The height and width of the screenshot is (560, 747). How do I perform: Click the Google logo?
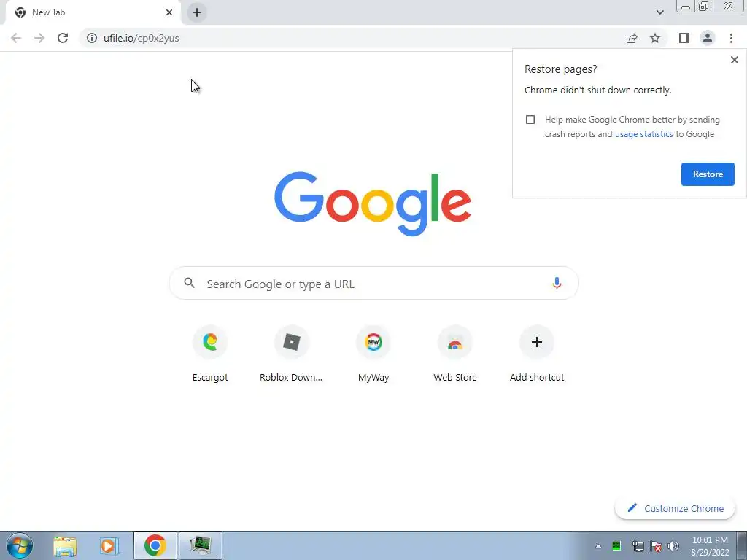coord(373,204)
